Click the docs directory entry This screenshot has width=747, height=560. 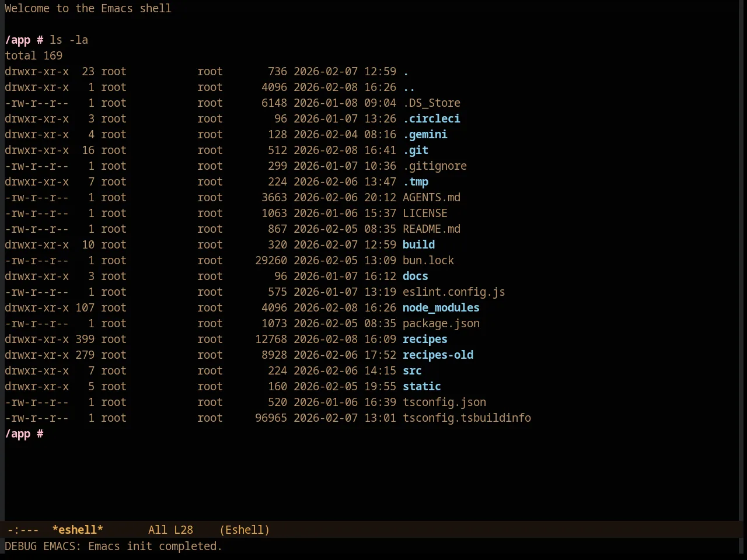(x=416, y=276)
